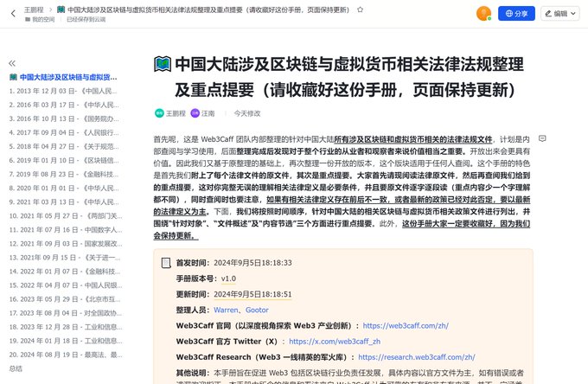Screen dimensions: 588x384
Task: Go back using the left arrow
Action: 14,14
